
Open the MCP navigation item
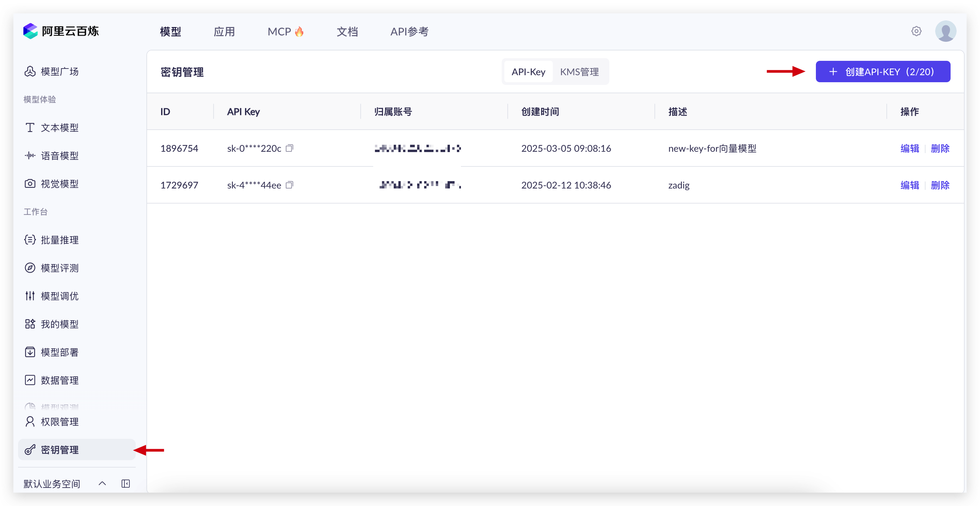click(x=286, y=31)
